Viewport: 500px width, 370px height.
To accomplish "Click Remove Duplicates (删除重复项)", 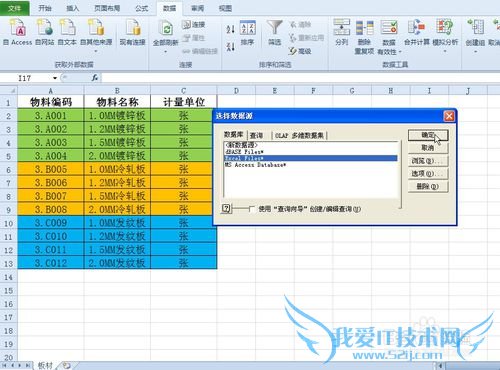I will tap(364, 37).
